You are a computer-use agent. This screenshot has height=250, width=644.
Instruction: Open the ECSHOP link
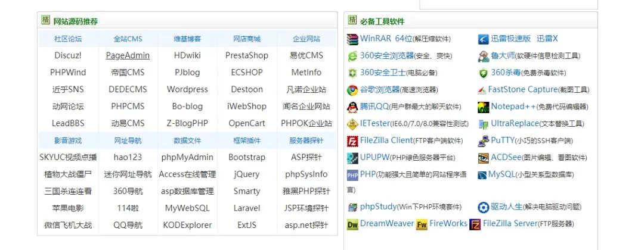click(247, 73)
